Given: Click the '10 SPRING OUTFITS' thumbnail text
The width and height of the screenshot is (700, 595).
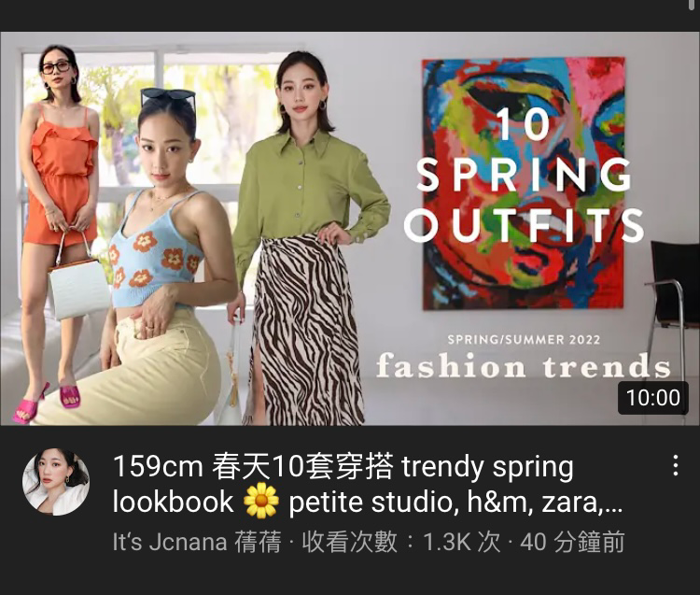Looking at the screenshot, I should (525, 175).
